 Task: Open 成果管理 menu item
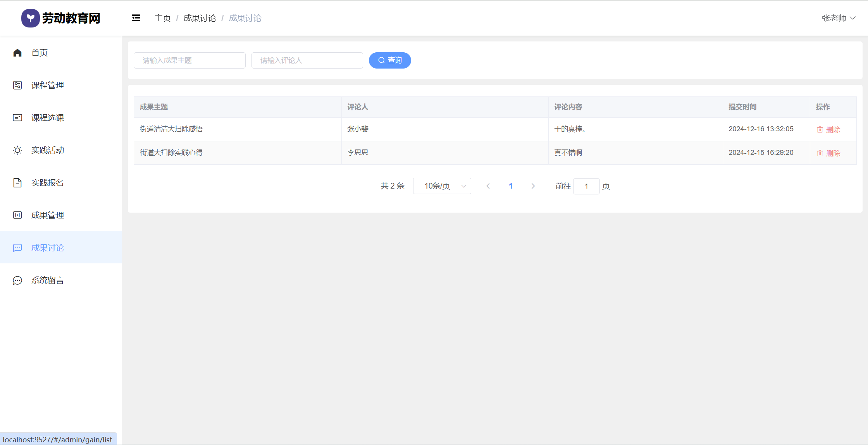tap(48, 215)
